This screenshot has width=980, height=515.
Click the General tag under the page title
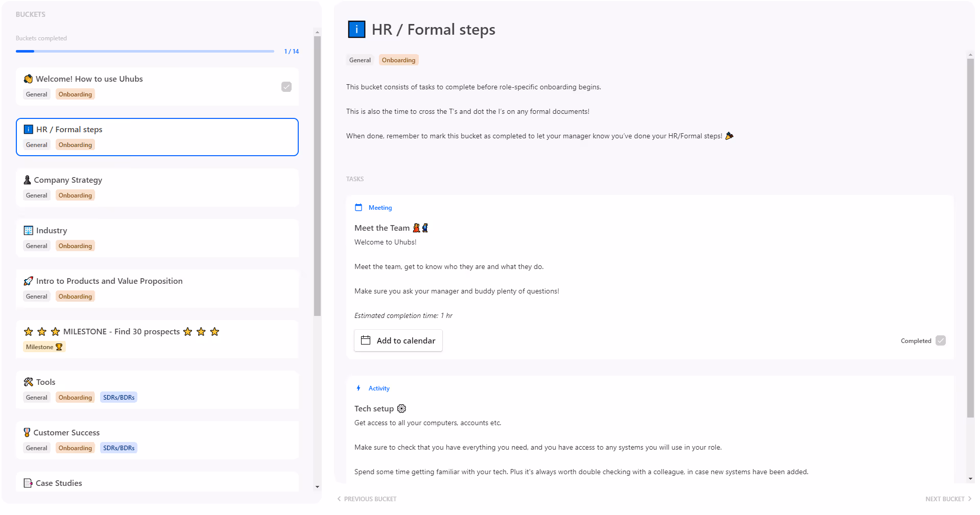(360, 60)
